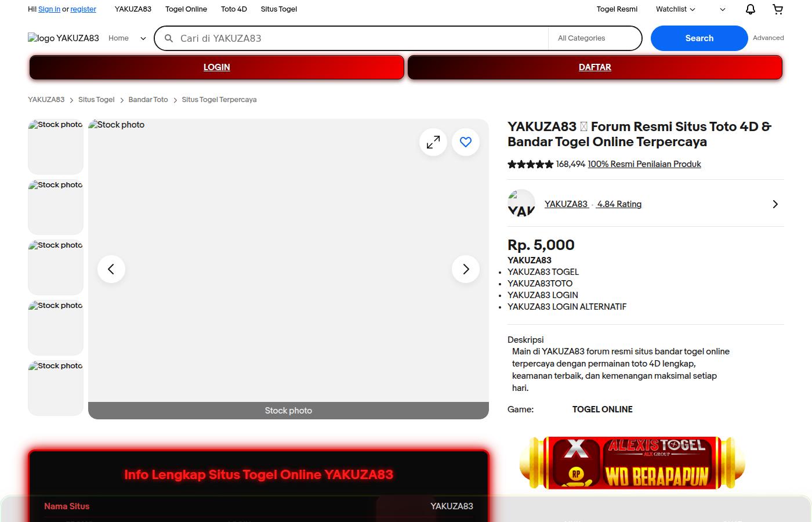The image size is (812, 522).
Task: Go to the next product image
Action: [x=466, y=269]
